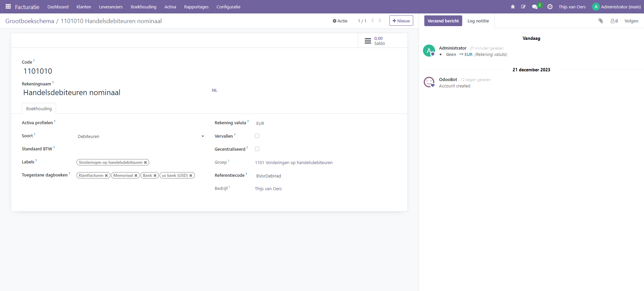
Task: Click the debug bug icon
Action: tap(513, 7)
